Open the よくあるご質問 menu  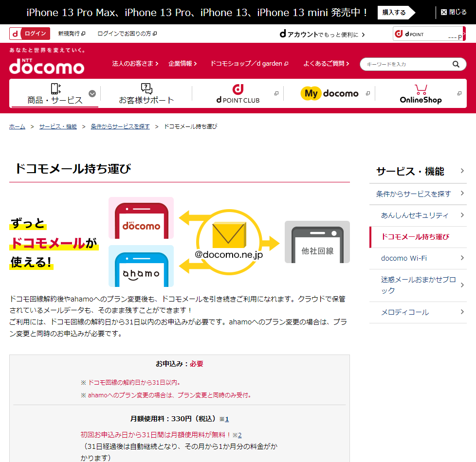point(327,63)
